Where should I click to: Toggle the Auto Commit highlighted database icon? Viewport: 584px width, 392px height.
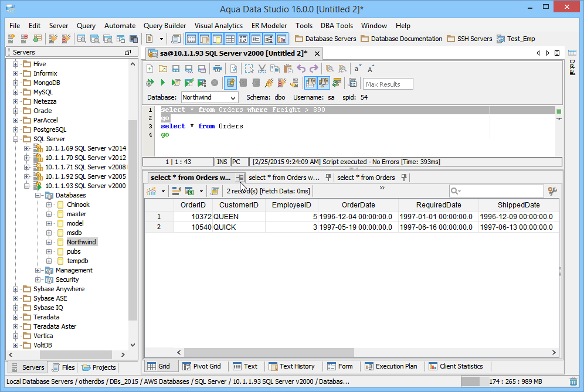(x=230, y=83)
